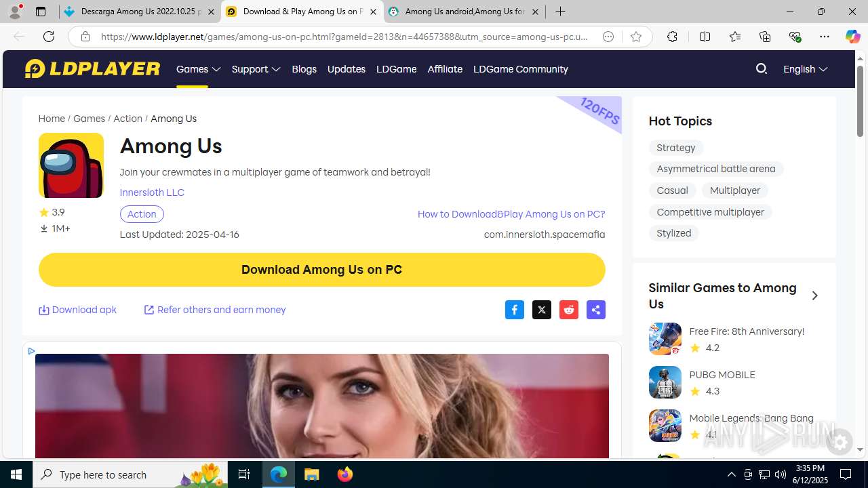Open Refer others and earn money link

[215, 310]
